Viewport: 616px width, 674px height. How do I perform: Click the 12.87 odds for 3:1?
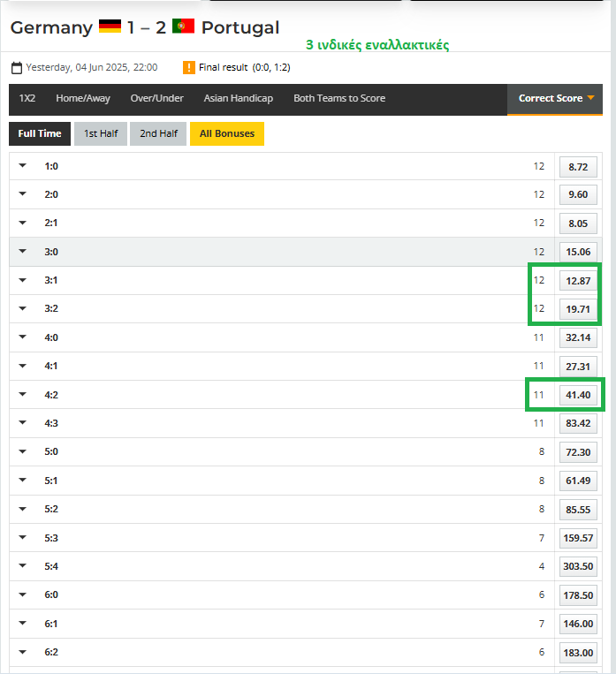[578, 281]
